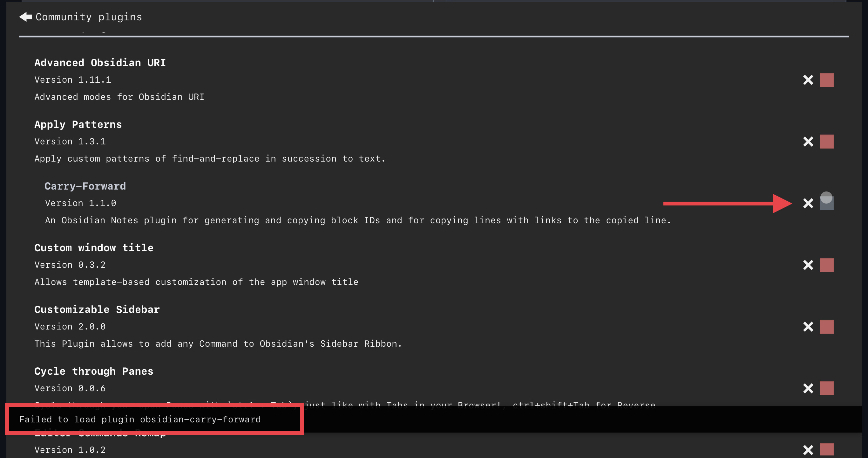Disable the Advanced Obsidian URI toggle
The width and height of the screenshot is (868, 458).
[x=827, y=80]
